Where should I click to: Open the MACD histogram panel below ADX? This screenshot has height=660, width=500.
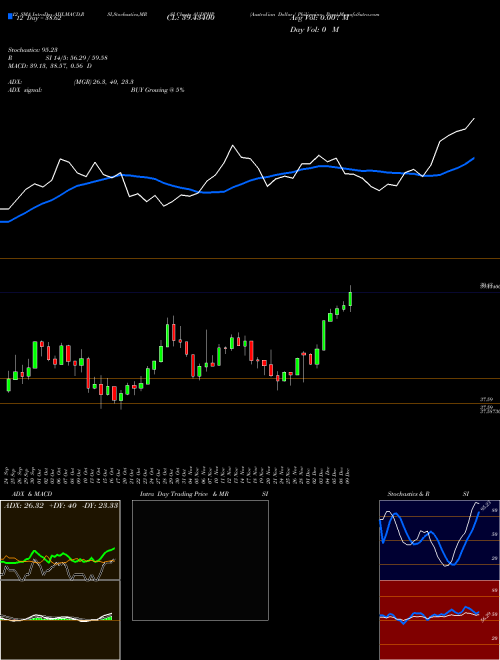(60, 620)
